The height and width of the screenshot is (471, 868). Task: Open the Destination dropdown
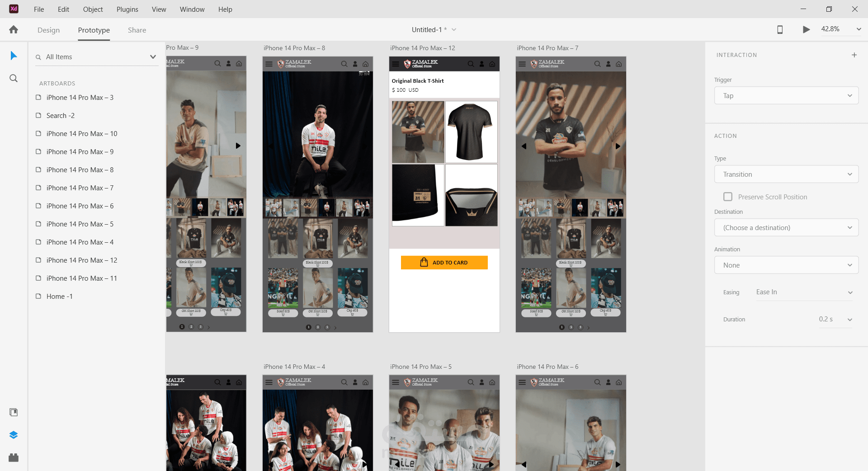786,227
